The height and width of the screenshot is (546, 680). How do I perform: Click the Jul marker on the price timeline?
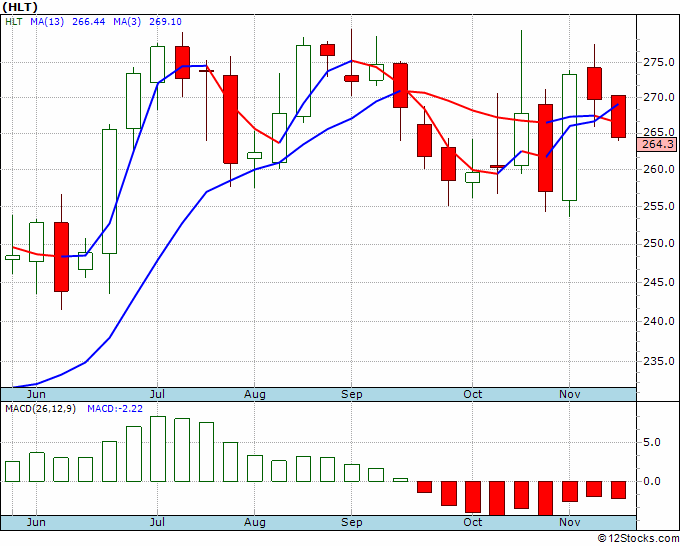pos(157,394)
